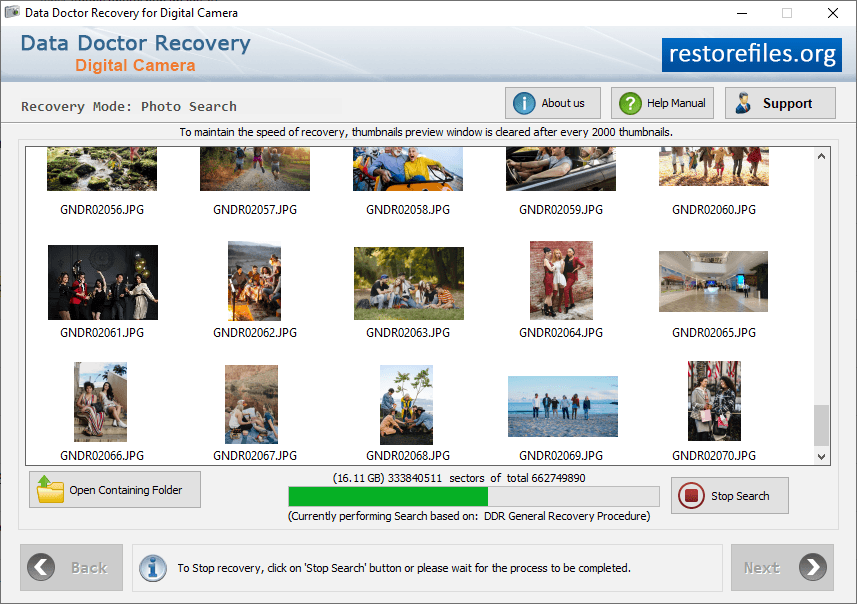Click the folder icon on Open Containing Folder
857x604 pixels.
50,489
